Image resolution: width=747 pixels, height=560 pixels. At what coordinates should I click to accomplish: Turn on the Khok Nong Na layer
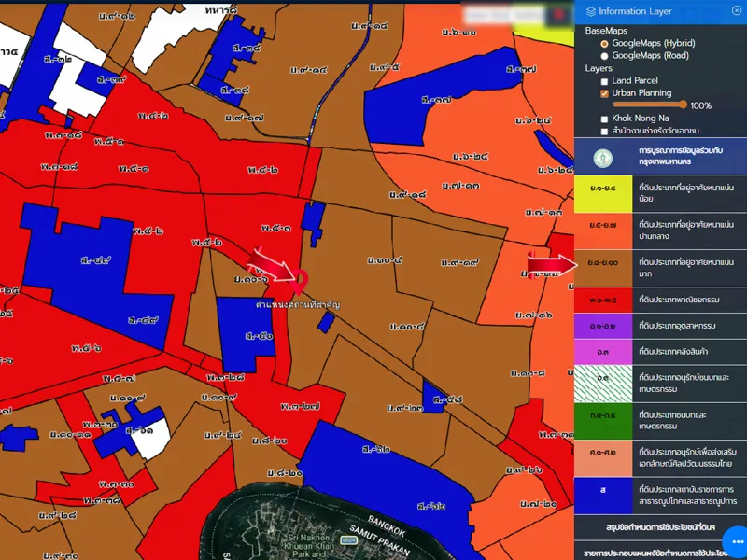pos(604,119)
